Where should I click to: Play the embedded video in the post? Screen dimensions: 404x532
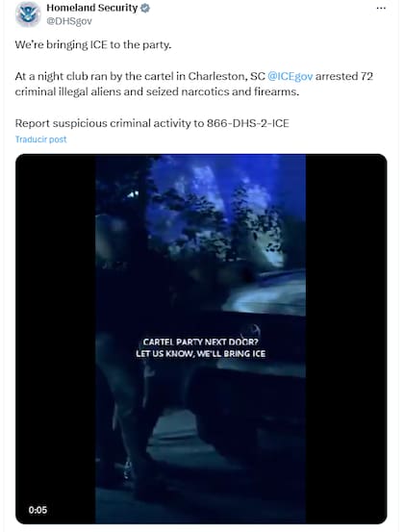201,339
